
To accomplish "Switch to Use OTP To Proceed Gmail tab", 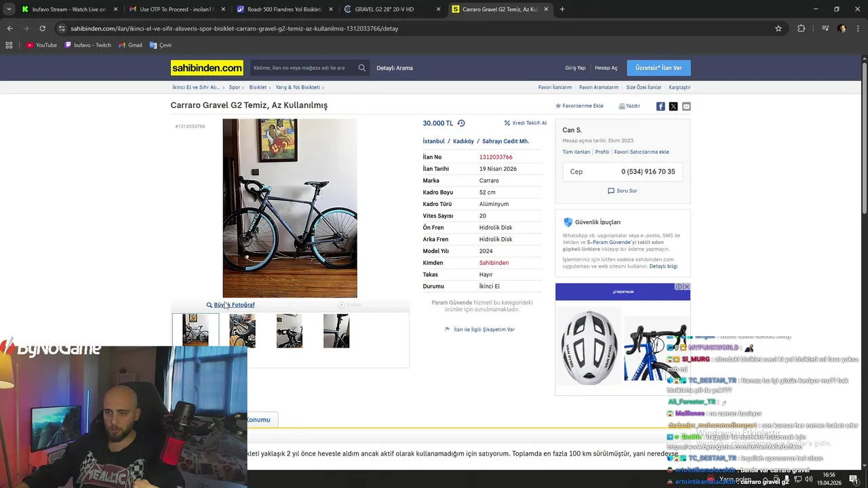I will (176, 9).
